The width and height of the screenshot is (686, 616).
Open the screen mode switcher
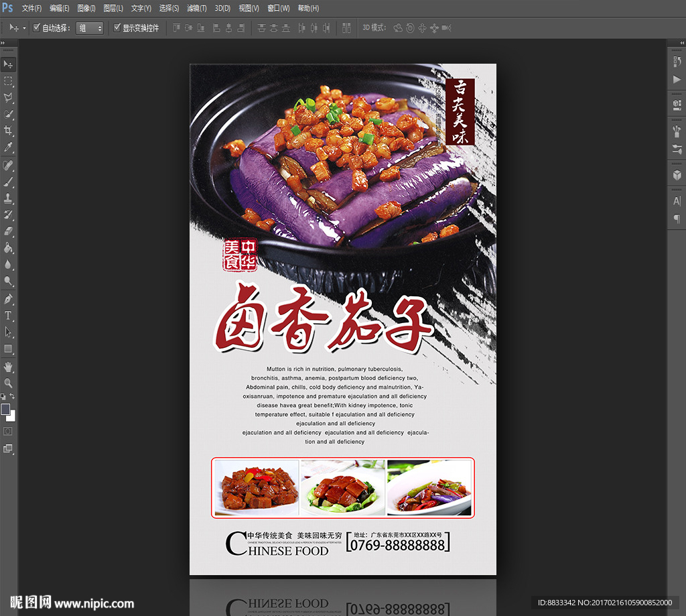point(8,448)
